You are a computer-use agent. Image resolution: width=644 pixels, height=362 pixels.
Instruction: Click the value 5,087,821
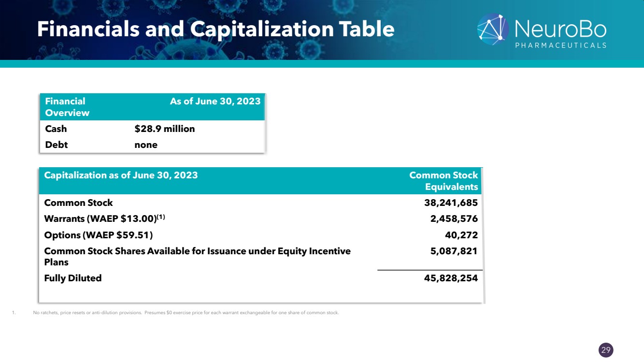[454, 252]
